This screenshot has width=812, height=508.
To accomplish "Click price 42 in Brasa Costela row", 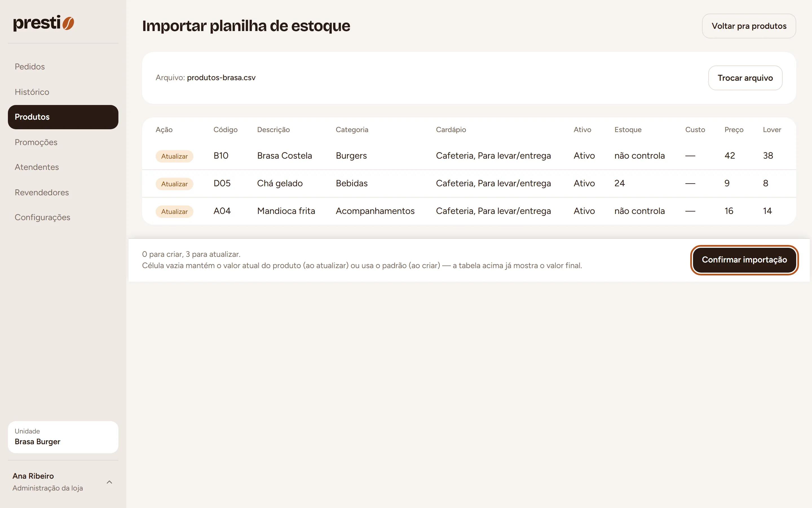I will (x=729, y=156).
